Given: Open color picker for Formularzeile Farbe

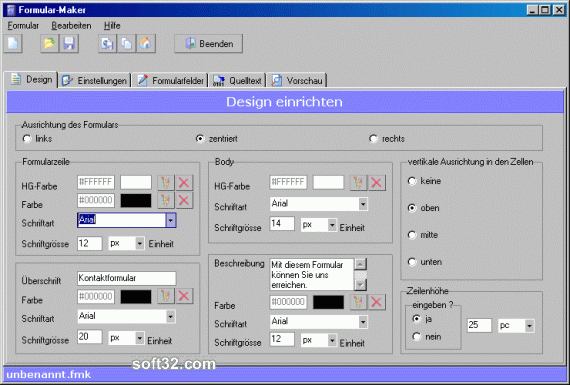Looking at the screenshot, I should coord(166,200).
